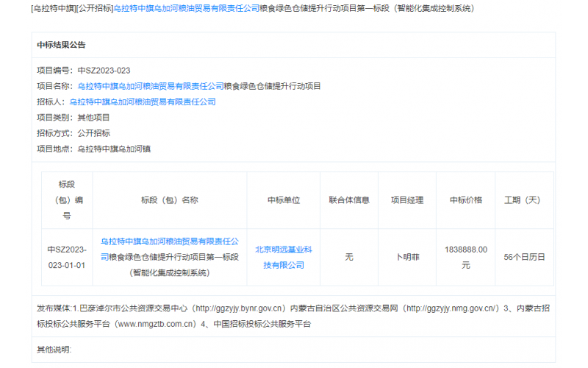Click the project location 乌拉特中旗乌加河镇

[x=114, y=149]
